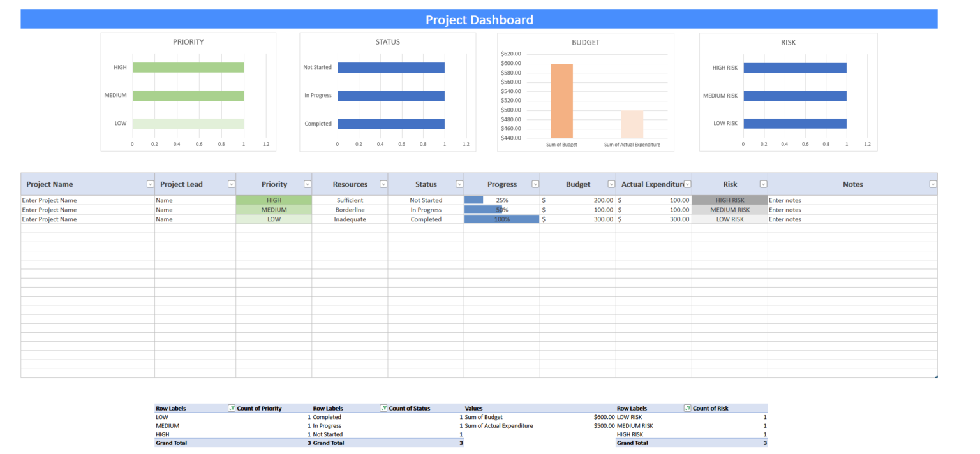Select the first Enter Project Name cell
The height and width of the screenshot is (454, 980).
(x=49, y=200)
